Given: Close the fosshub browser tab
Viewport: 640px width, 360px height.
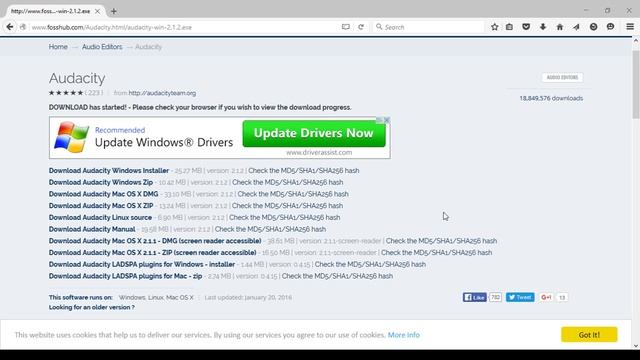Looking at the screenshot, I should point(98,11).
